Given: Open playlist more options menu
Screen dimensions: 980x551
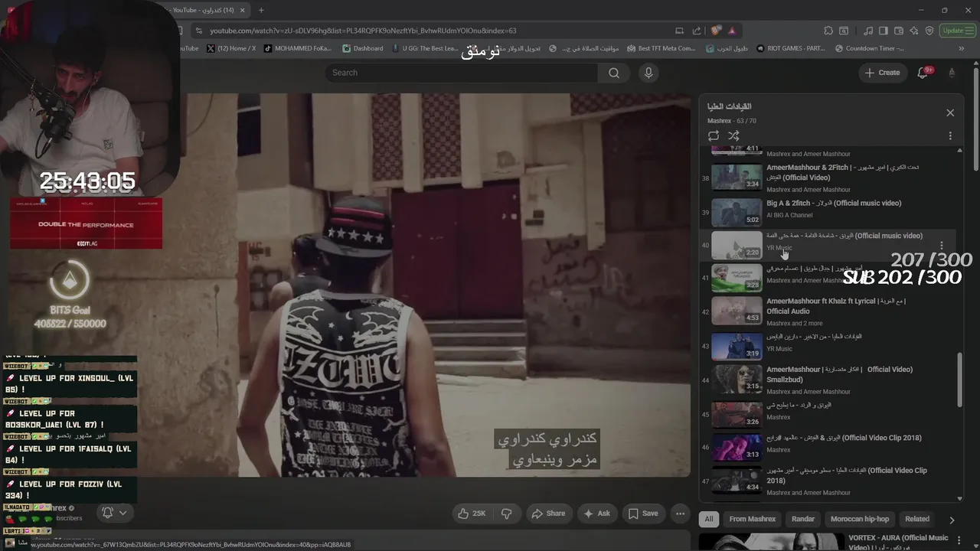Looking at the screenshot, I should pyautogui.click(x=950, y=135).
